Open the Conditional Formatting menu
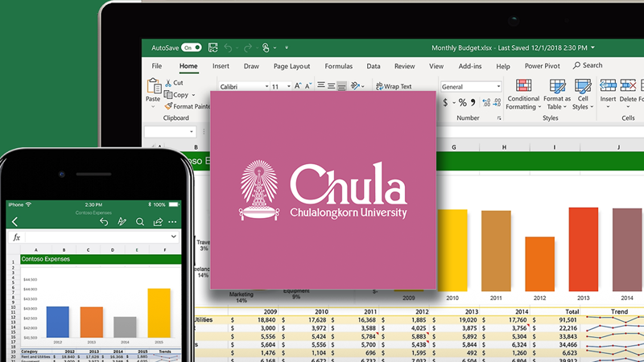Image resolution: width=644 pixels, height=362 pixels. [523, 94]
